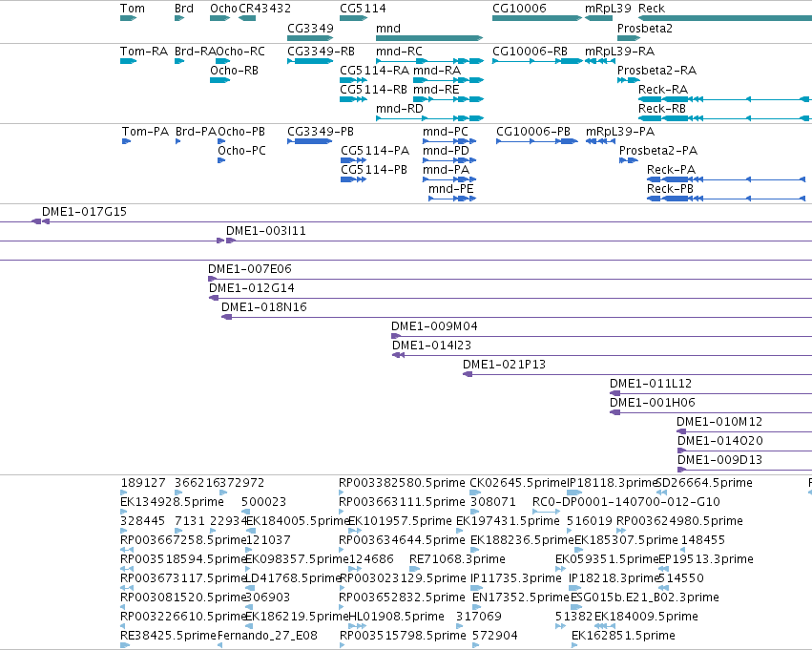This screenshot has width=812, height=650.
Task: Select the mnd gene bar
Action: point(429,38)
